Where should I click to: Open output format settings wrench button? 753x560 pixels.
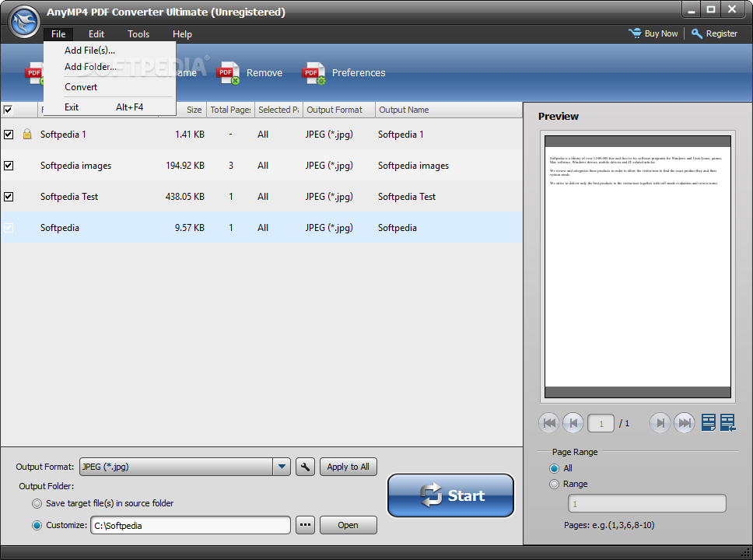306,467
